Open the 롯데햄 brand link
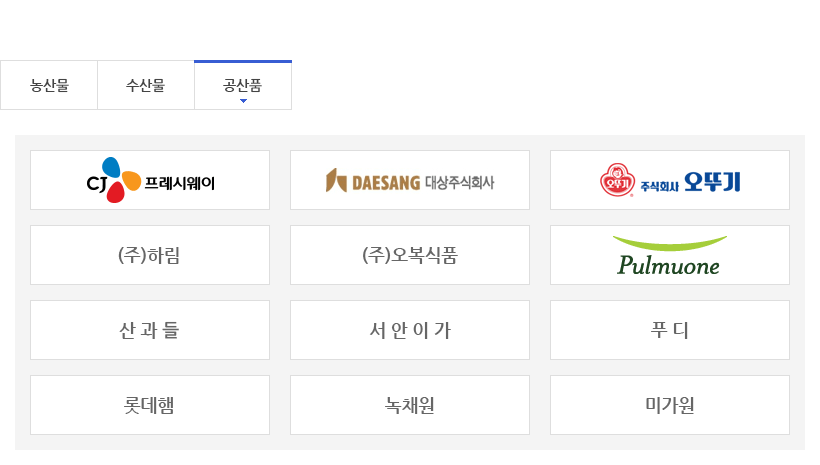The height and width of the screenshot is (465, 820). click(150, 405)
